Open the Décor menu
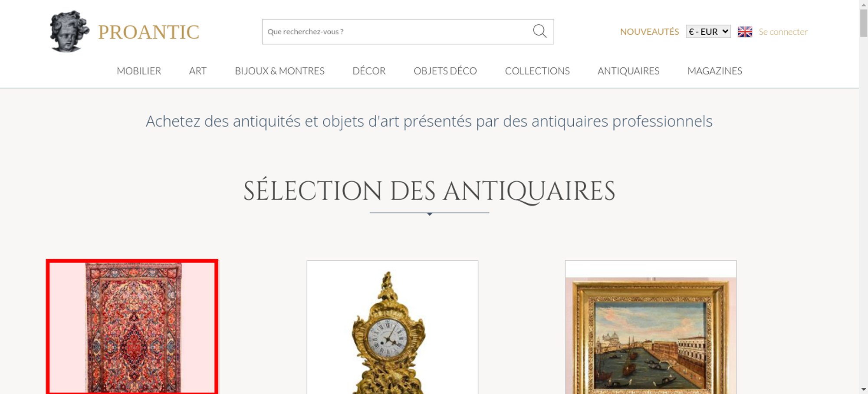 click(369, 71)
